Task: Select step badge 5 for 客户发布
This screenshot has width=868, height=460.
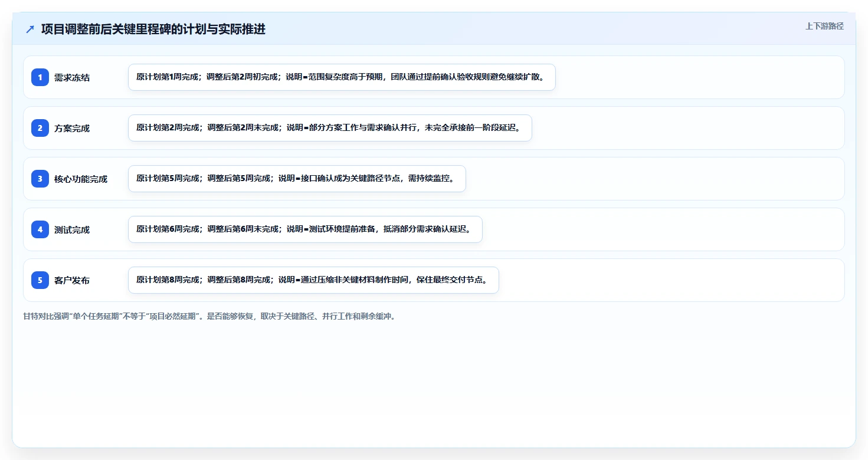Action: (40, 280)
